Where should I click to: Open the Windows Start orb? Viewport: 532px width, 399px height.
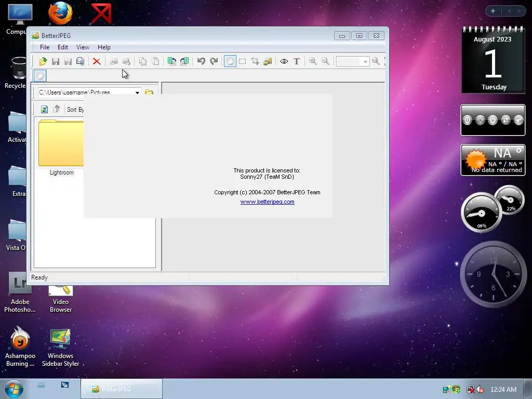coord(14,389)
